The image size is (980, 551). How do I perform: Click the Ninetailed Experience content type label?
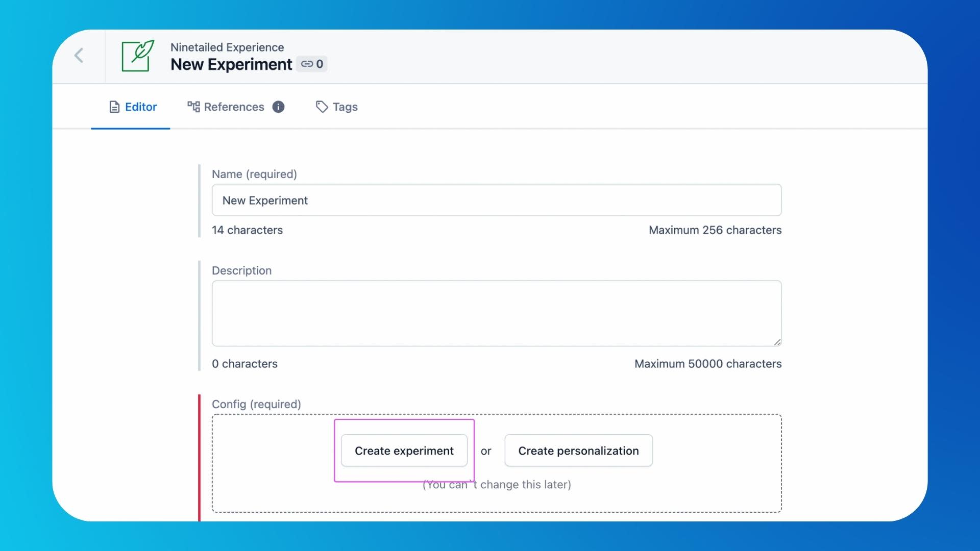click(x=227, y=47)
